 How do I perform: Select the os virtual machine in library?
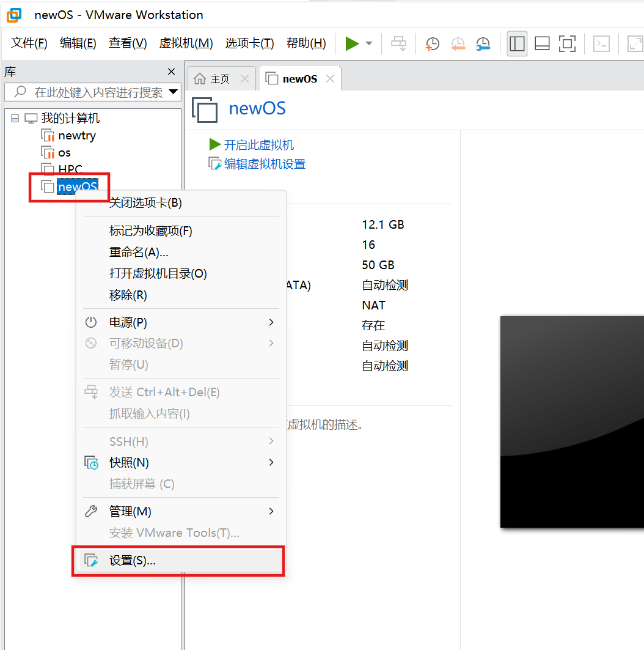(x=64, y=152)
